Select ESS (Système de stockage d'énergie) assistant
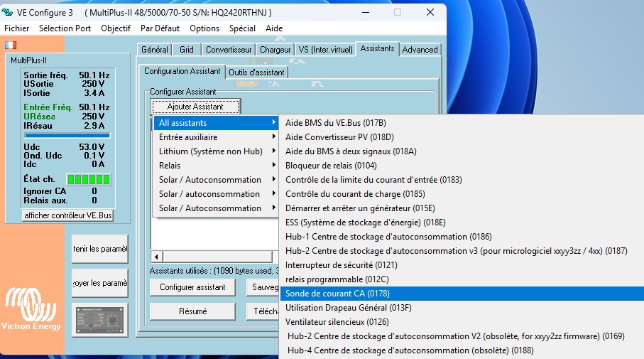This screenshot has width=644, height=359. click(462, 223)
